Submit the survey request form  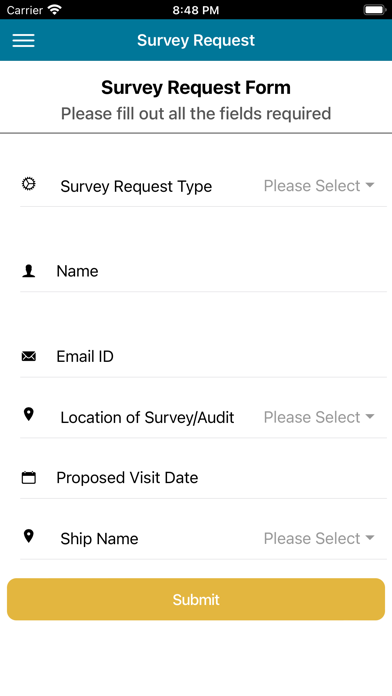coord(196,599)
